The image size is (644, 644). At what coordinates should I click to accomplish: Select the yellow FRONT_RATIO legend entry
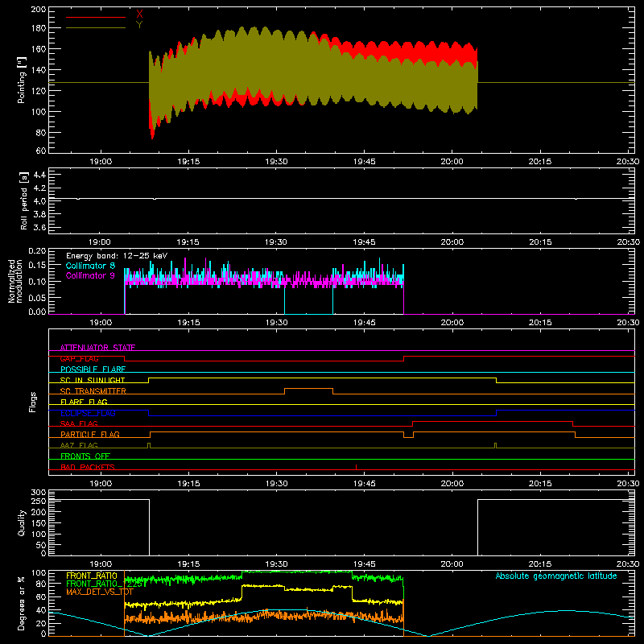(x=92, y=576)
